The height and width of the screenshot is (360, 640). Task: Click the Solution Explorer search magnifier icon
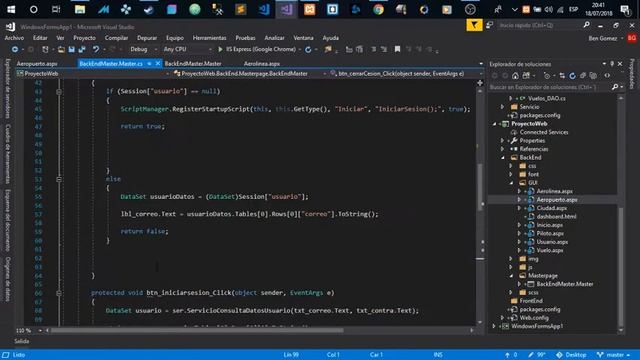[x=615, y=87]
